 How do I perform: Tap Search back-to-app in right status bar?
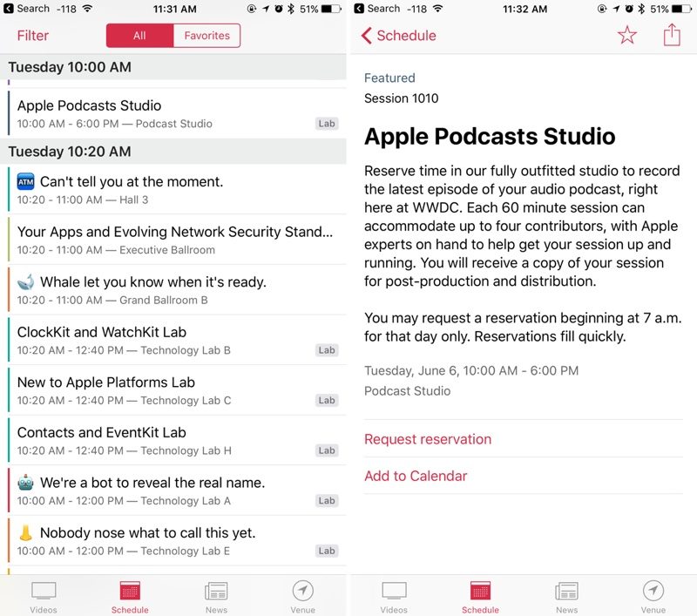click(x=377, y=9)
